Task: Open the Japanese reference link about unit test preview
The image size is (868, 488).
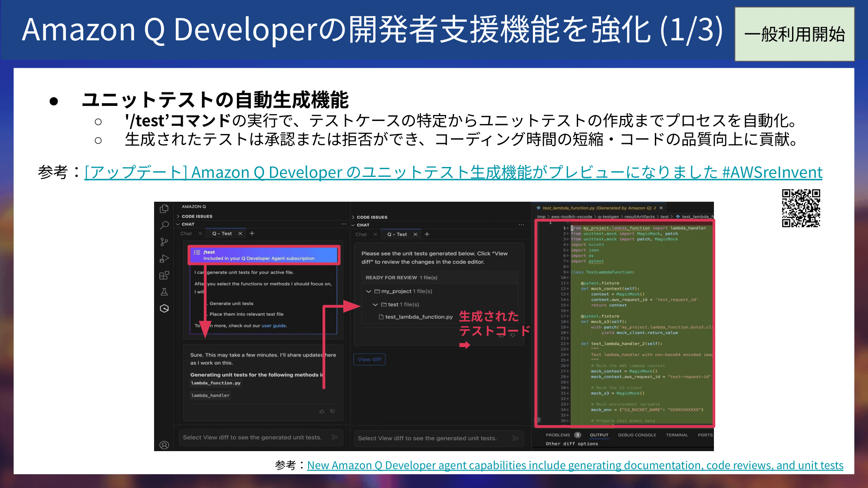Action: [x=453, y=172]
